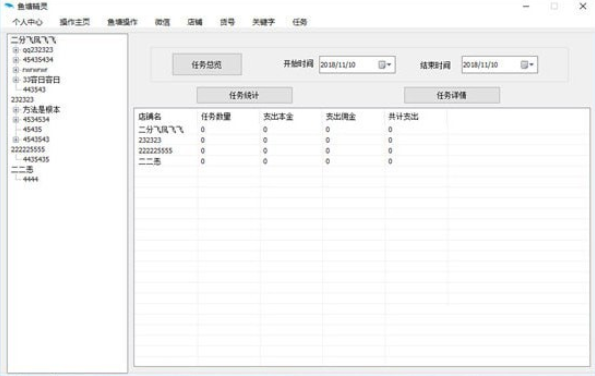This screenshot has height=376, width=595.
Task: Expand the 方法是根本 tree node
Action: click(16, 110)
